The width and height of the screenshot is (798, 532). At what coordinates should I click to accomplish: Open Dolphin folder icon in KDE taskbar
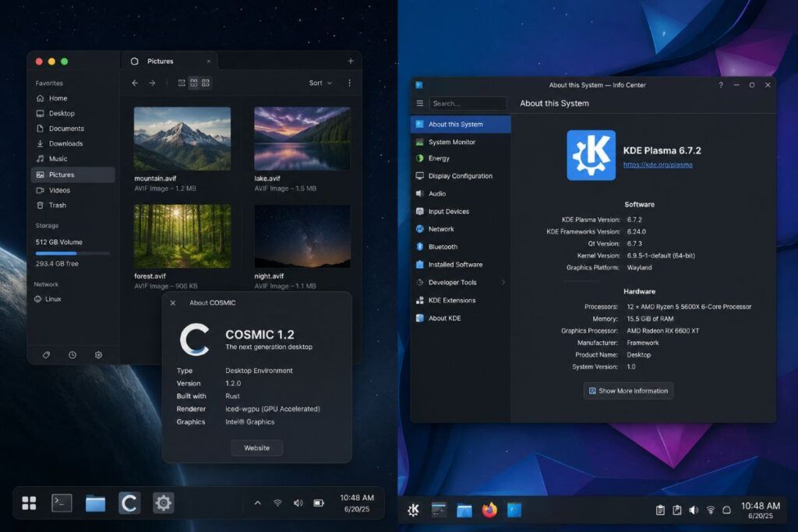click(464, 510)
